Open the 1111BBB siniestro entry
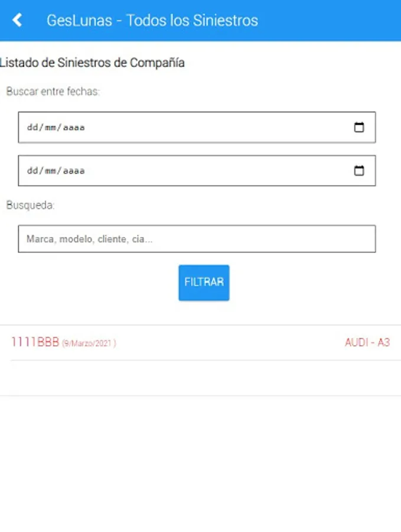This screenshot has width=401, height=532. [x=200, y=343]
